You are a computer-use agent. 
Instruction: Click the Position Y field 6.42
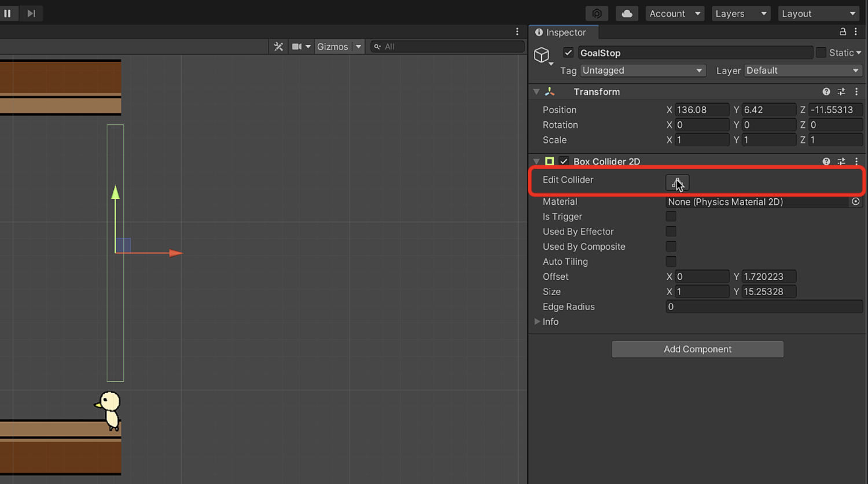click(x=769, y=110)
